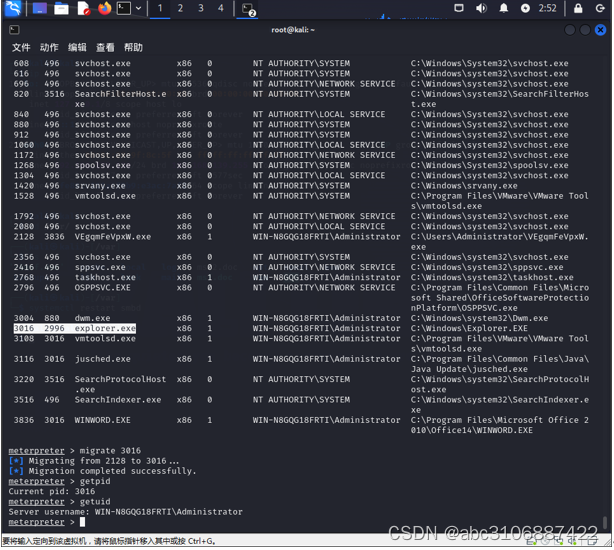Click the PID 3836 cell in WINWORD row
Screen dimensions: 614x550
(x=24, y=420)
